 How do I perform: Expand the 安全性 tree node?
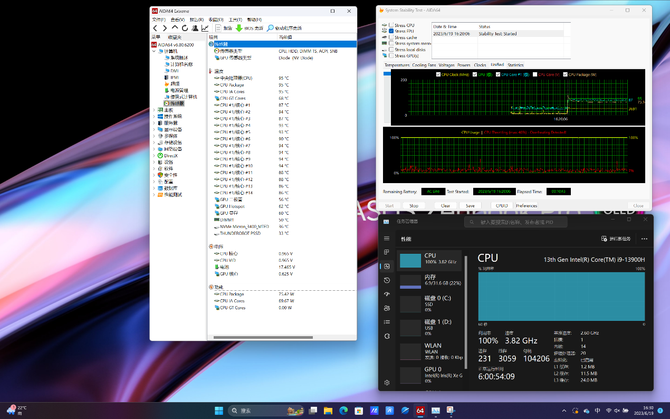click(154, 175)
